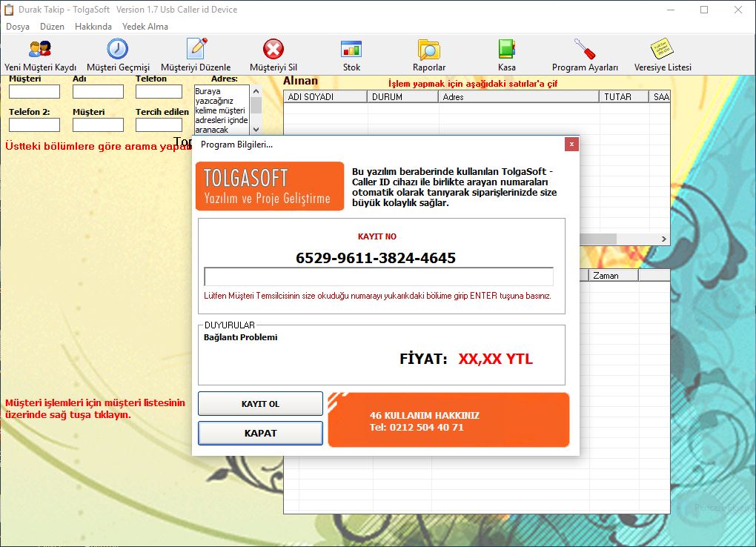Viewport: 756px width, 547px height.
Task: Click the Bağlantı Problemi announcement text
Action: (241, 337)
